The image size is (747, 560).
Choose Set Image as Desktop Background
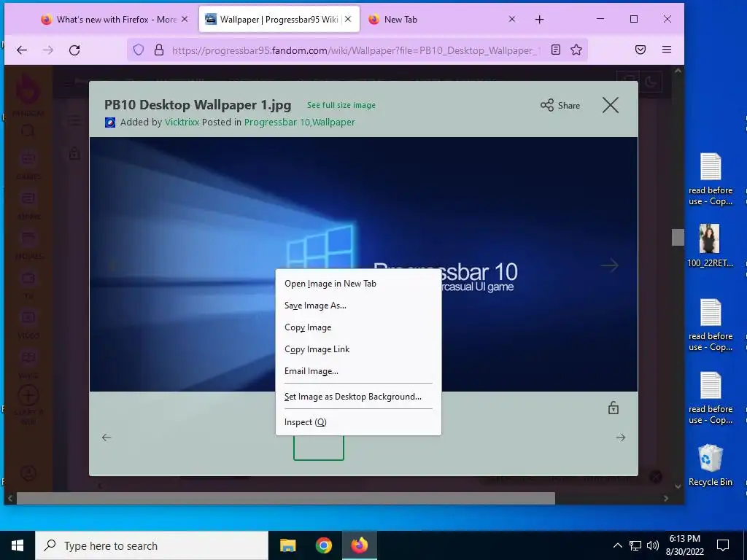click(358, 397)
